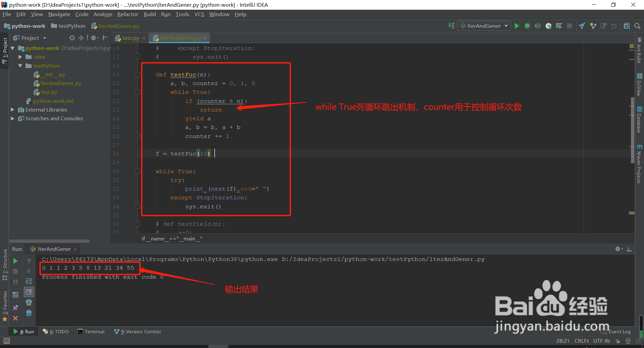Close the Run tab with red X
Image resolution: width=644 pixels, height=348 pixels.
tap(15, 318)
